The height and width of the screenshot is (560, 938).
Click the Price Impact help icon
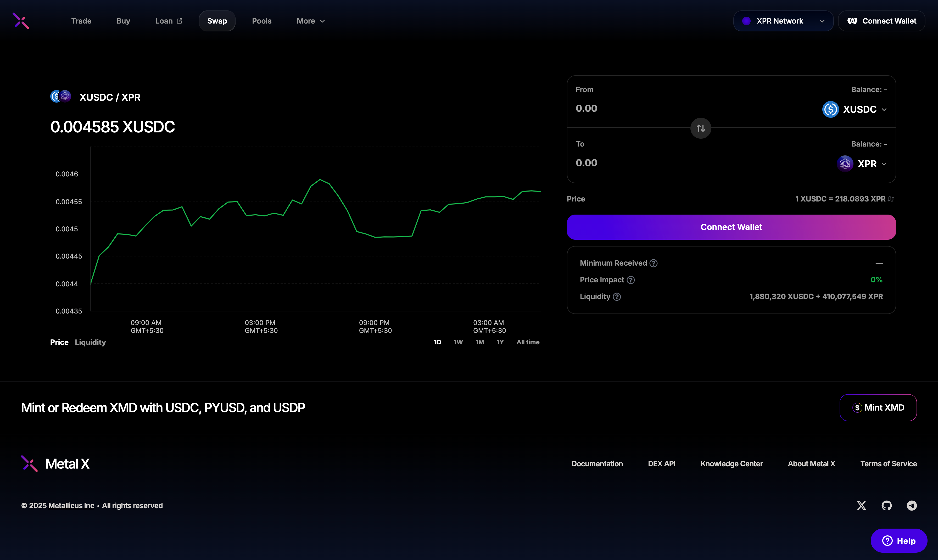point(630,280)
